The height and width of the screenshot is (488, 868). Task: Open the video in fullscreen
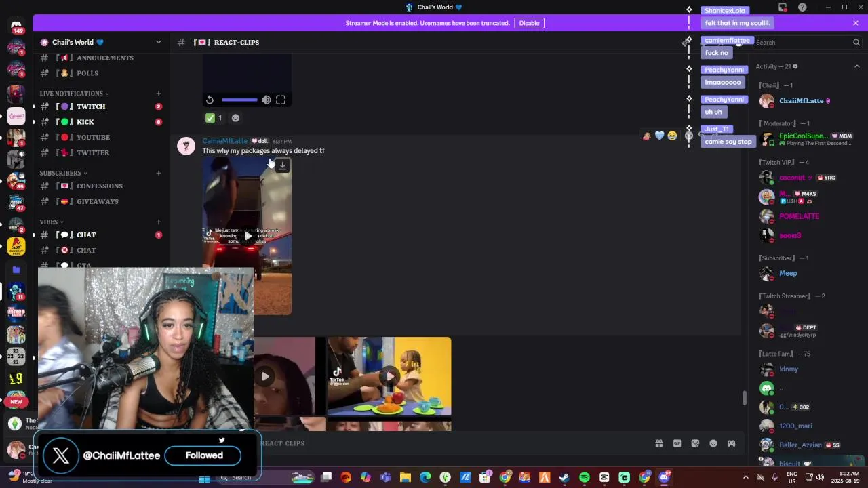[x=281, y=100]
